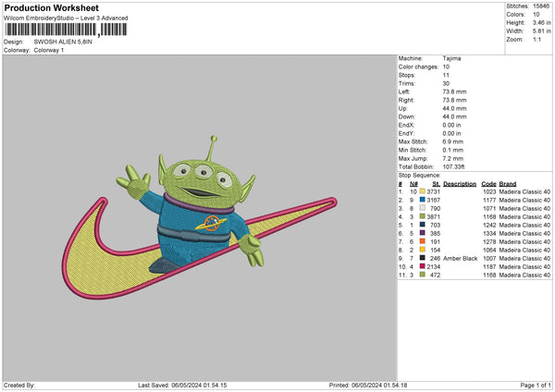Click the Stitches value '15846'
555x392 pixels.
[541, 6]
